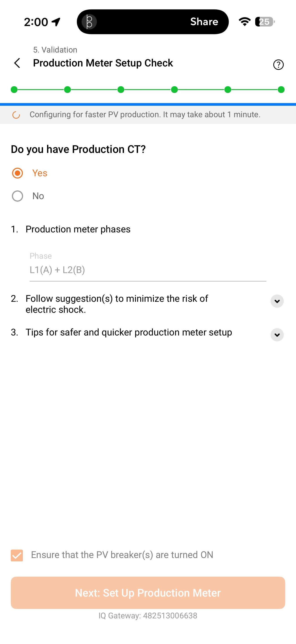The width and height of the screenshot is (296, 644).
Task: Tap the last progress step dot
Action: point(281,90)
